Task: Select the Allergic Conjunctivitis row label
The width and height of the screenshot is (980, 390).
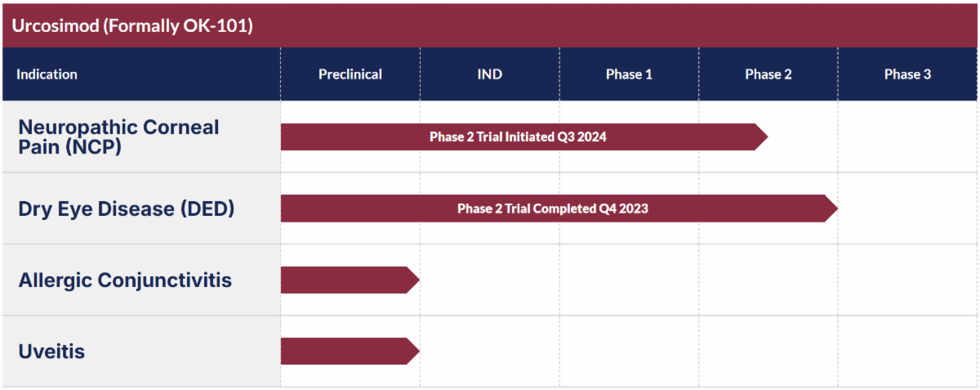Action: tap(125, 280)
